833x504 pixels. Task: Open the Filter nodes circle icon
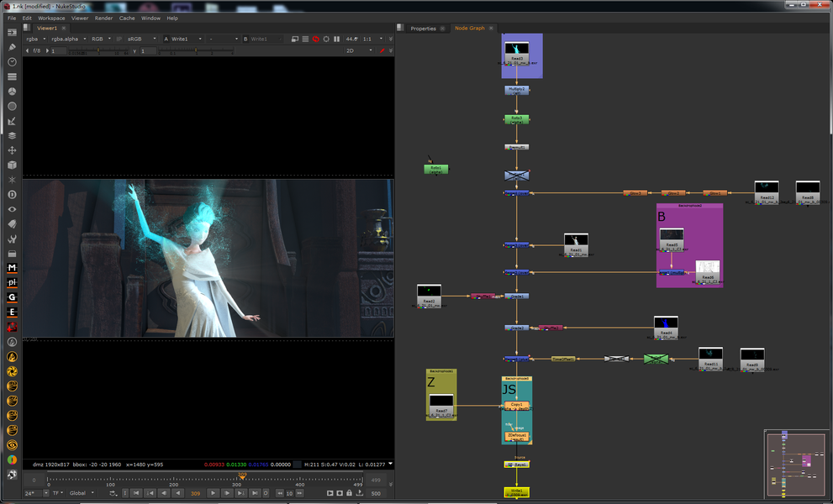point(12,106)
